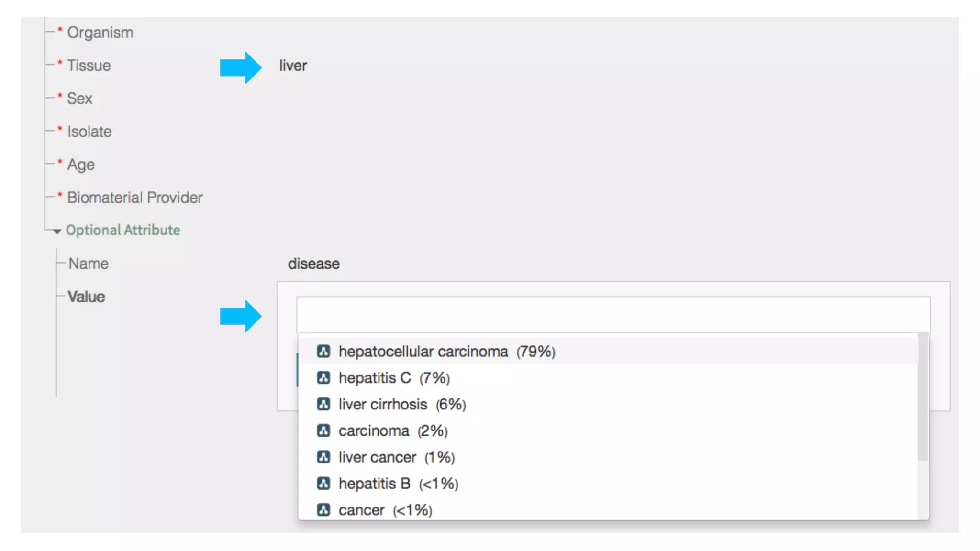This screenshot has height=551, width=980.
Task: Collapse the Optional Attribute section arrow
Action: click(57, 231)
